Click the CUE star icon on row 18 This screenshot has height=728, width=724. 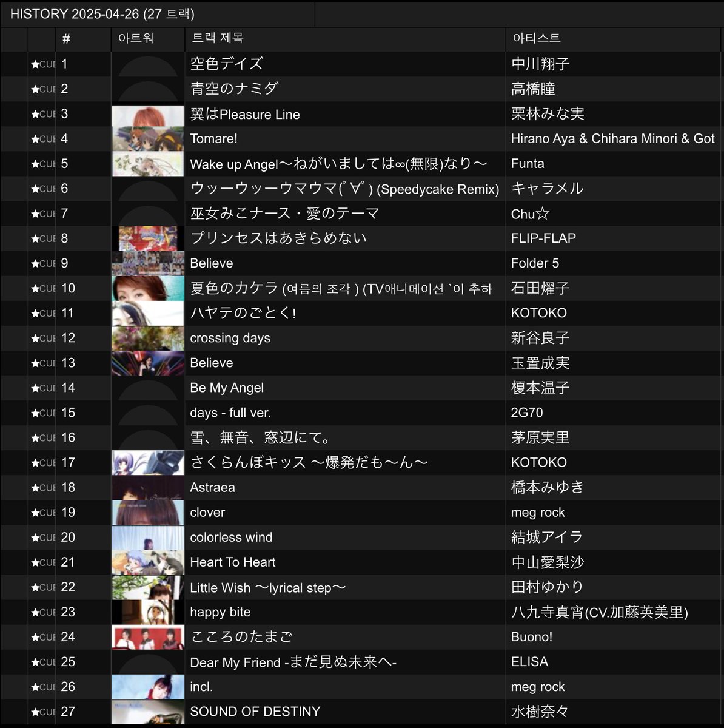tap(35, 487)
